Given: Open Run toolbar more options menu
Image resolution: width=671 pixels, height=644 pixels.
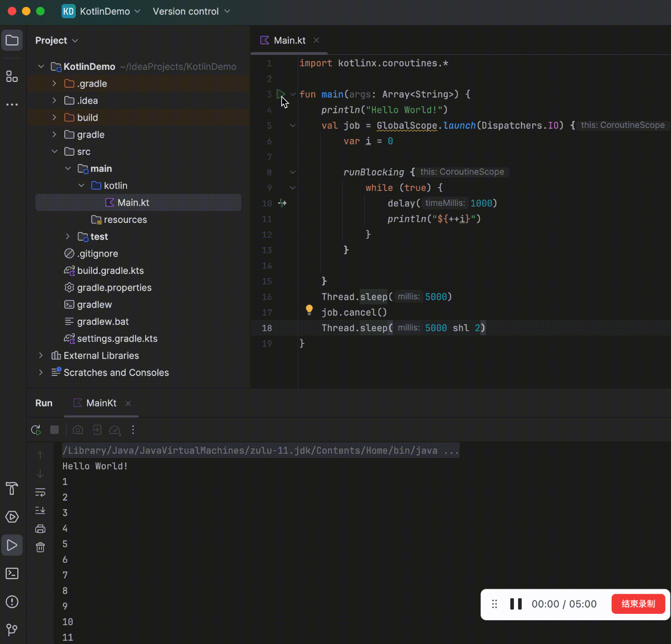Looking at the screenshot, I should pos(133,430).
